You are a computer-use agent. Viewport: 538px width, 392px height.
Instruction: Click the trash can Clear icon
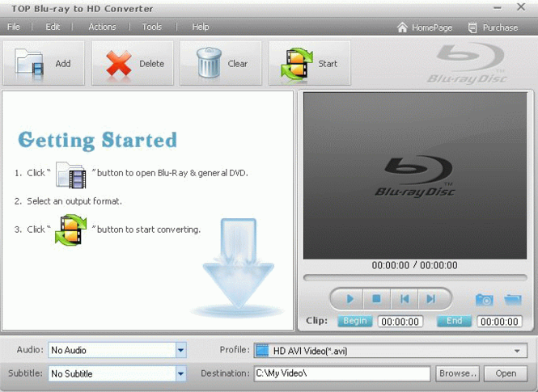coord(209,62)
